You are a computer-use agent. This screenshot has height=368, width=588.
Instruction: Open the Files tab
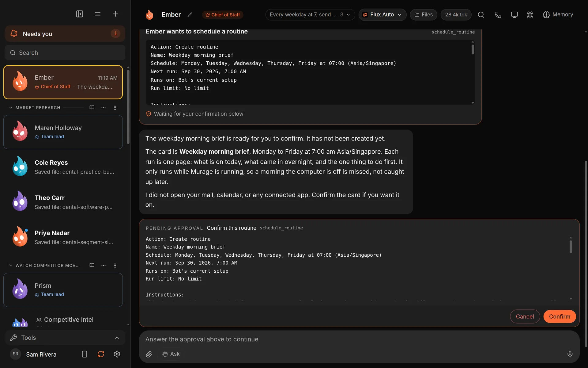click(424, 15)
